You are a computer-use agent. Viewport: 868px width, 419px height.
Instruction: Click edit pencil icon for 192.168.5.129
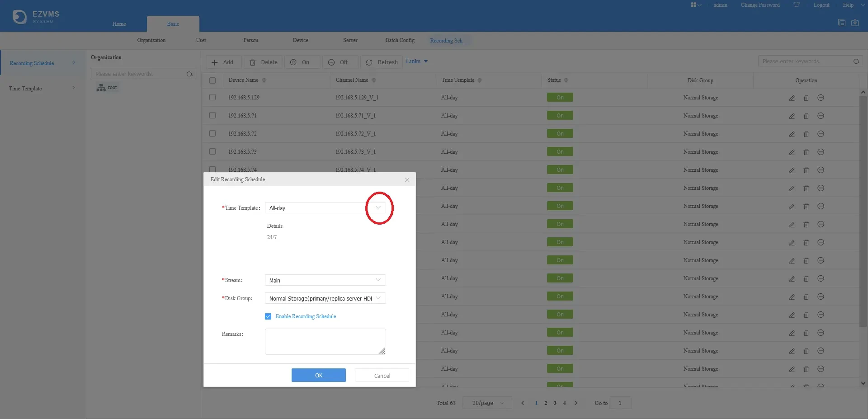[x=792, y=98]
